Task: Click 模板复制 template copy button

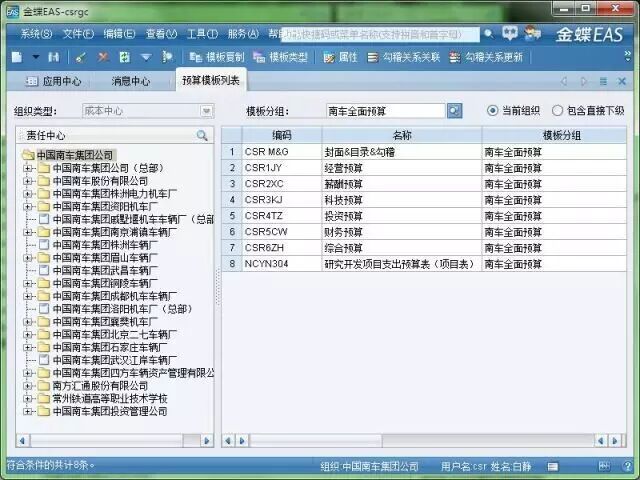Action: pos(217,57)
